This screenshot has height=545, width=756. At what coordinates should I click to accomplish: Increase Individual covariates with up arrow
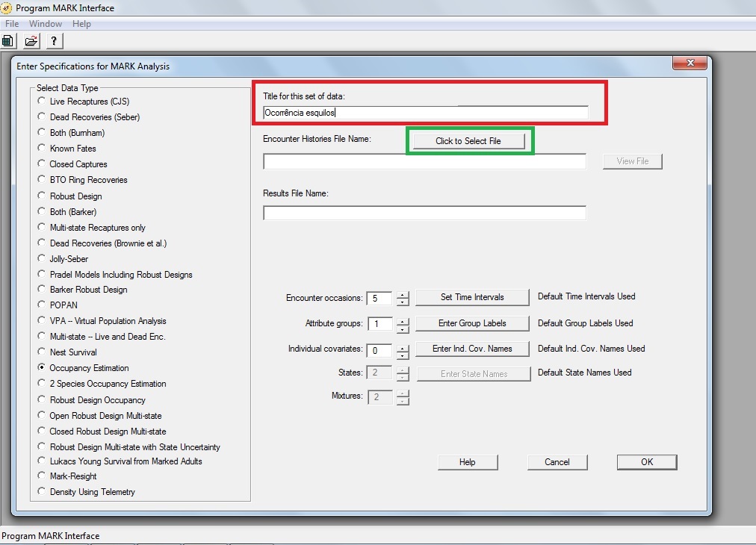click(x=403, y=348)
